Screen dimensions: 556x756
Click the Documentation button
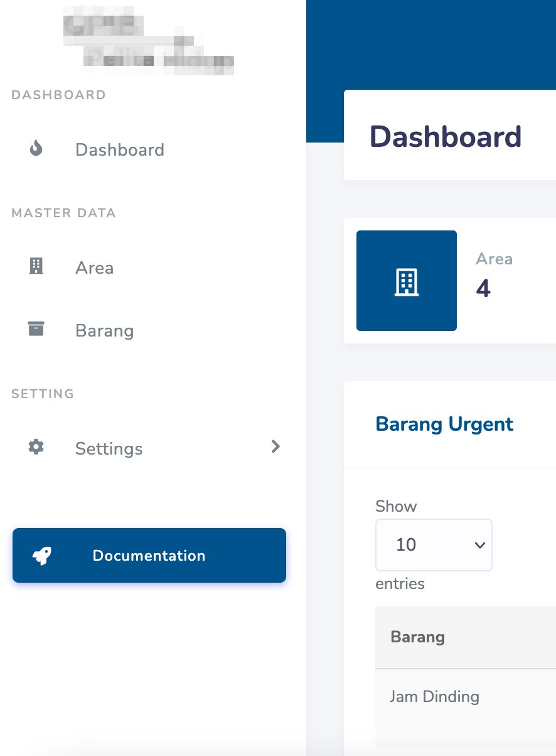[x=149, y=555]
